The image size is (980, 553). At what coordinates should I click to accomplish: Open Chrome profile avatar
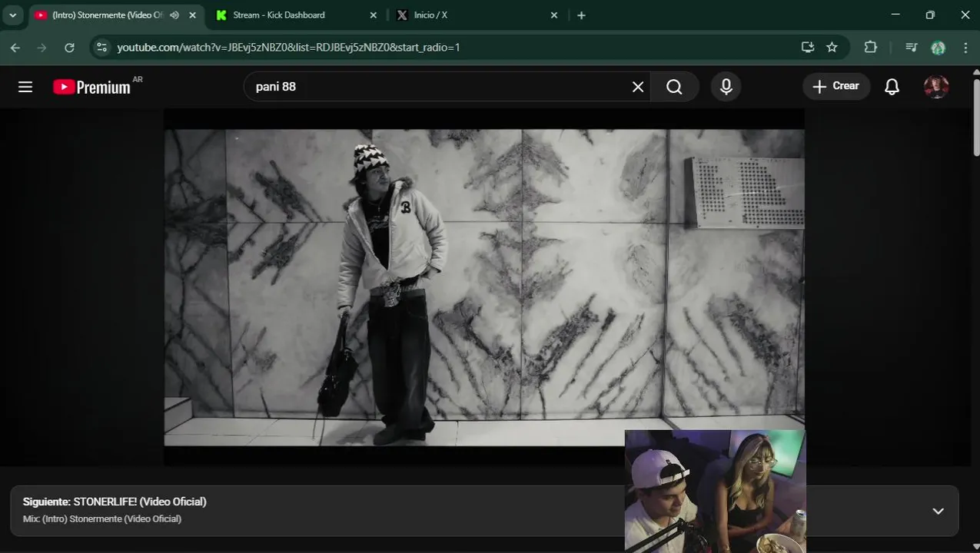pyautogui.click(x=938, y=48)
